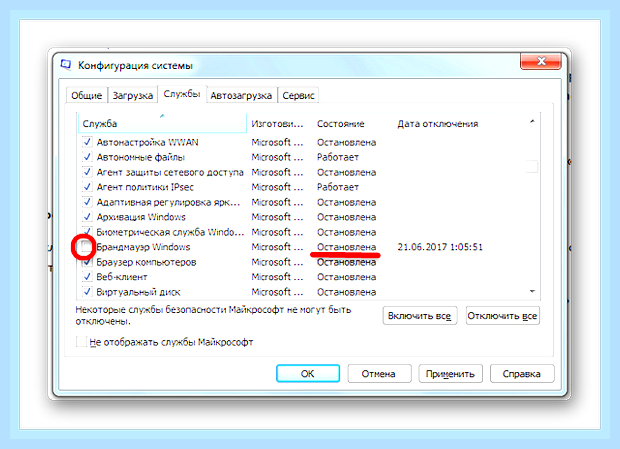Switch to the Общие tab
The height and width of the screenshot is (449, 620).
coord(86,95)
